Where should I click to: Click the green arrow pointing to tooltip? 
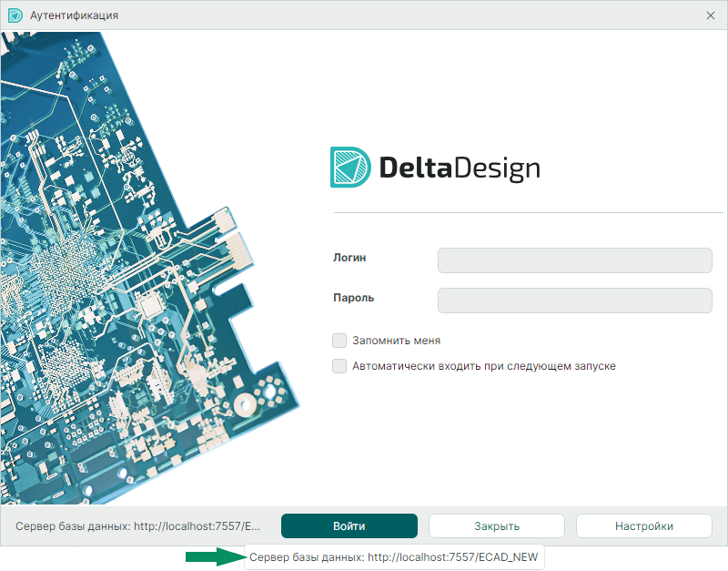click(213, 556)
